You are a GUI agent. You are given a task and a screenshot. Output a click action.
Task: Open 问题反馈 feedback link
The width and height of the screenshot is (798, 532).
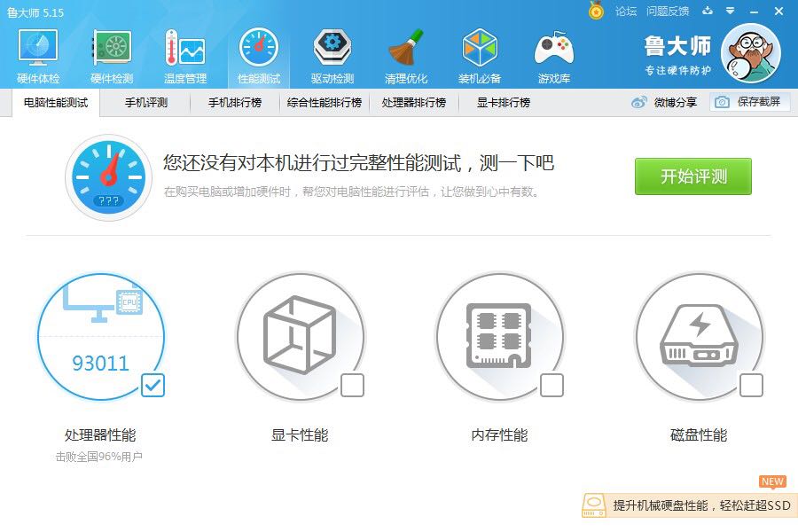pyautogui.click(x=668, y=12)
